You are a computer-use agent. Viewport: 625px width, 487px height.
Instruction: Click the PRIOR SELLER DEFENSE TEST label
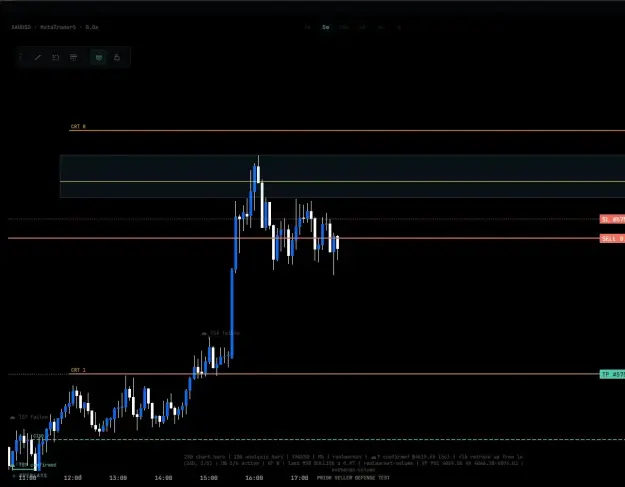coord(353,477)
